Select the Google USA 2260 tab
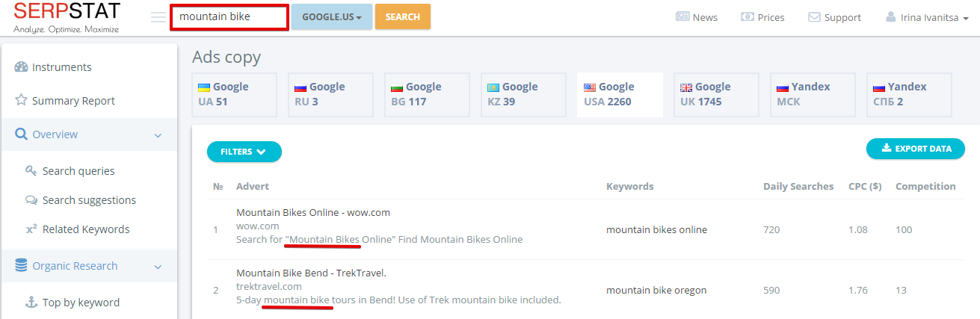 click(620, 94)
